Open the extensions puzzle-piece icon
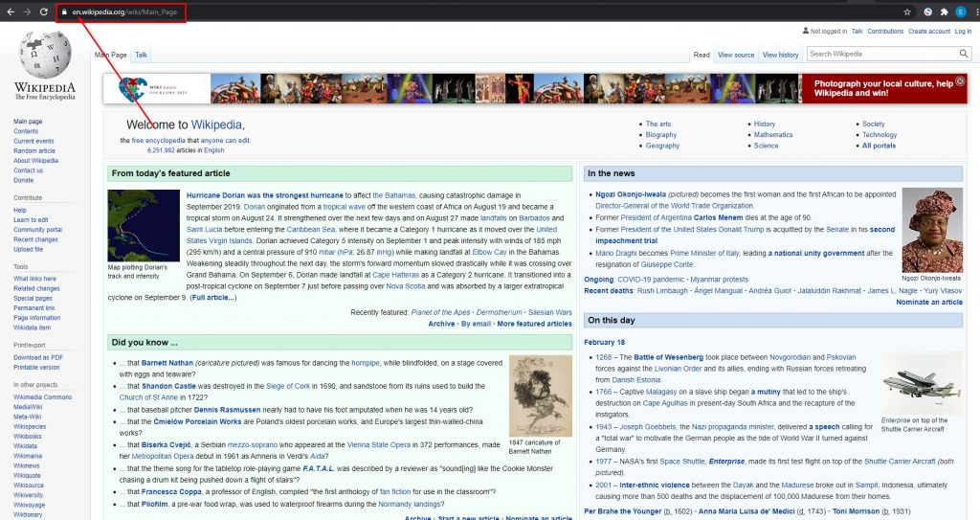The width and height of the screenshot is (980, 520). (945, 11)
